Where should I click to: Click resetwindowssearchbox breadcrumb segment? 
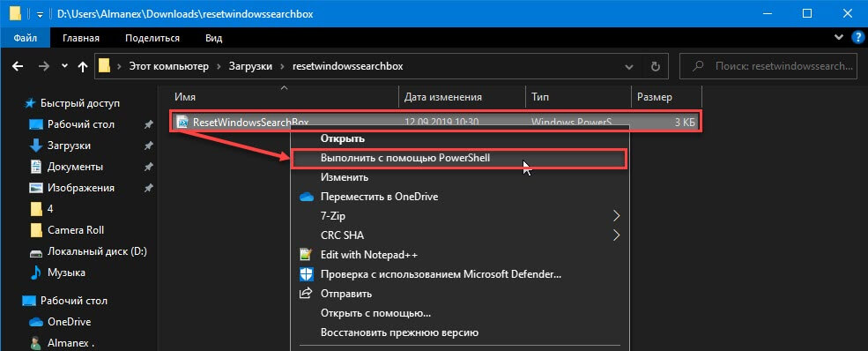[347, 66]
